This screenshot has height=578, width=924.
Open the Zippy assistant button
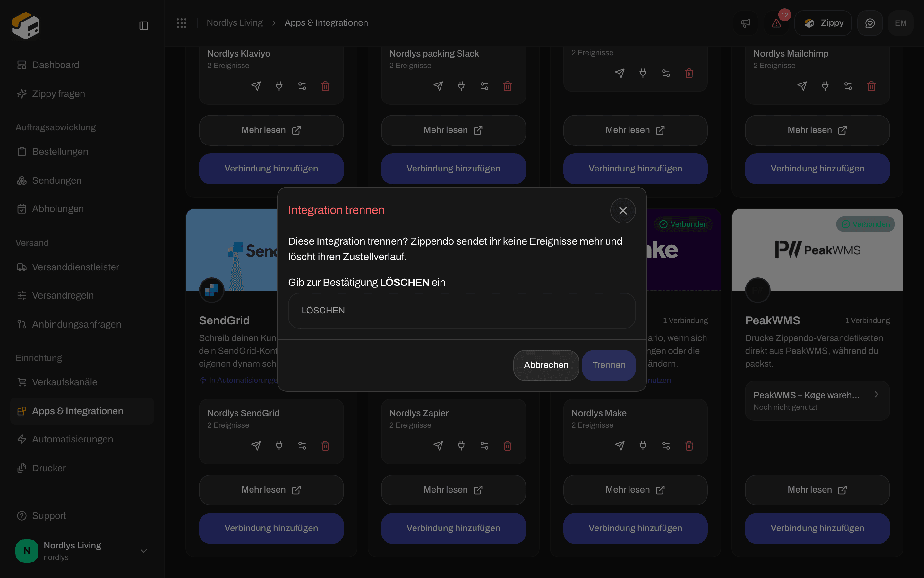click(823, 23)
